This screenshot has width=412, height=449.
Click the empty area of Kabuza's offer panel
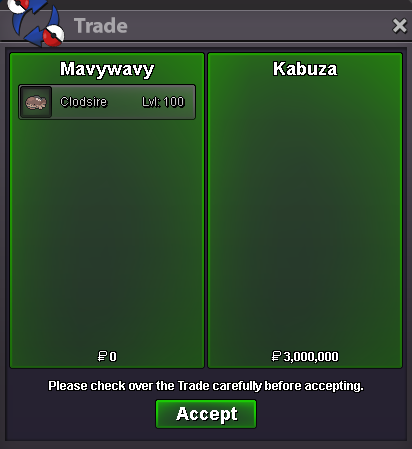[305, 213]
